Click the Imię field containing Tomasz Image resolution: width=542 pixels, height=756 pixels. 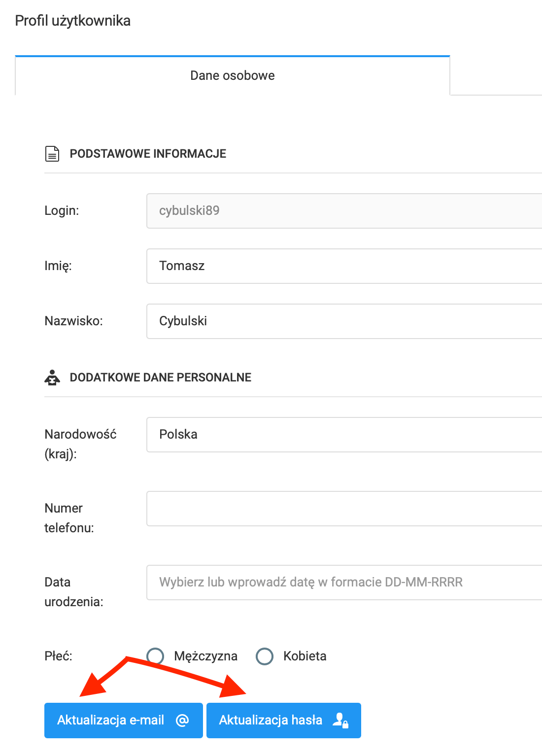click(x=344, y=266)
